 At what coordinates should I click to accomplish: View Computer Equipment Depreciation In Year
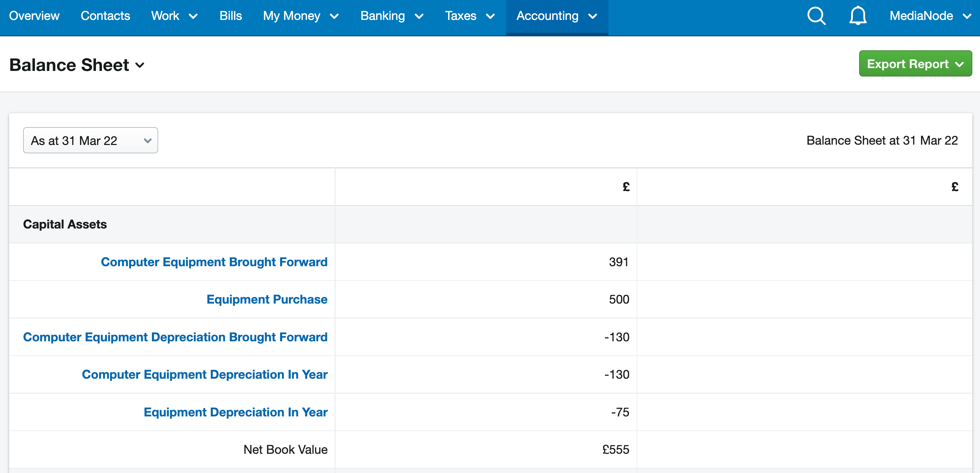(x=204, y=374)
